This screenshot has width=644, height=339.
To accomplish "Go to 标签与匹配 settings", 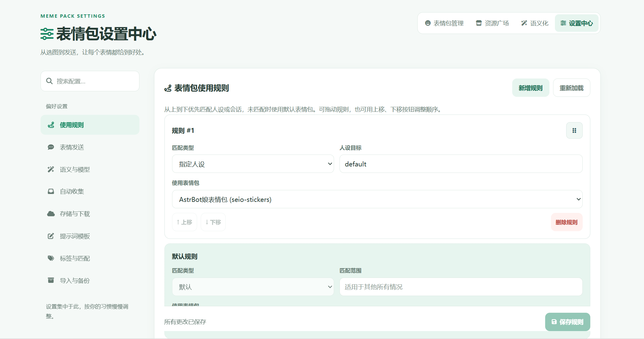I will 90,258.
